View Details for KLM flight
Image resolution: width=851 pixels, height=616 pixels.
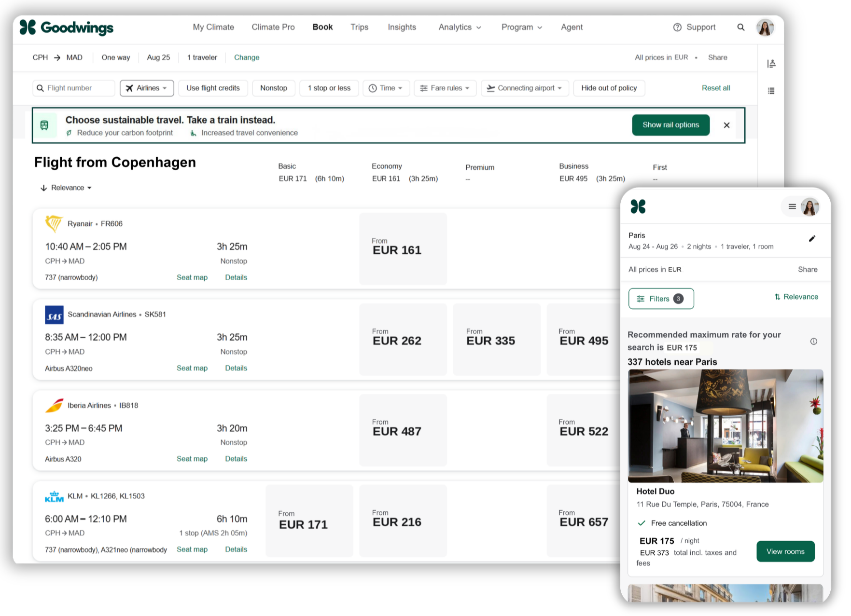(x=236, y=550)
